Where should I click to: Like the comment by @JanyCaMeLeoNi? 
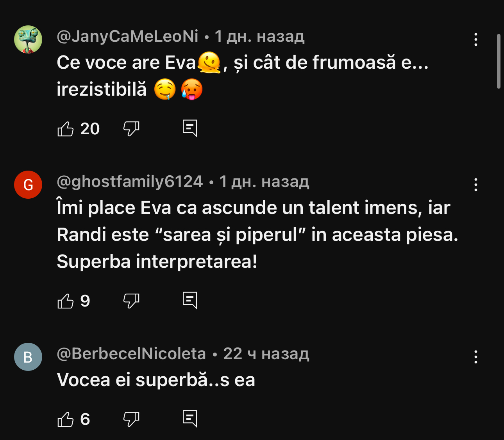pos(66,128)
